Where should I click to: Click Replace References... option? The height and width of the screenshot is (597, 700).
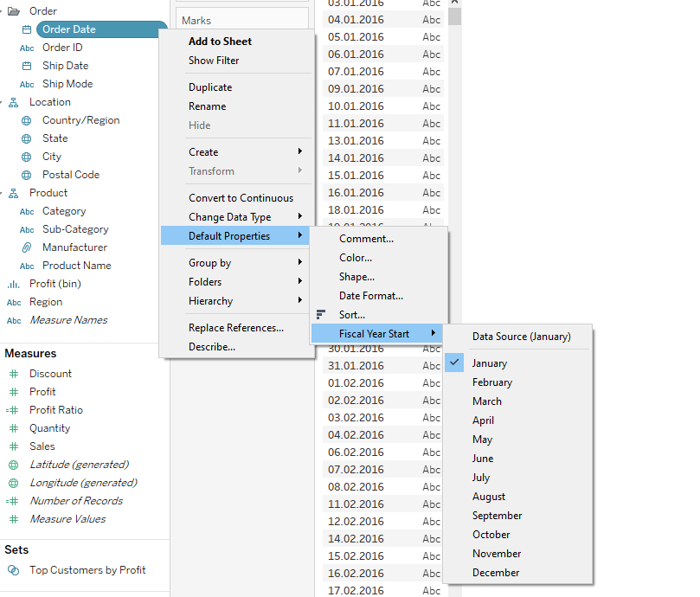(235, 328)
